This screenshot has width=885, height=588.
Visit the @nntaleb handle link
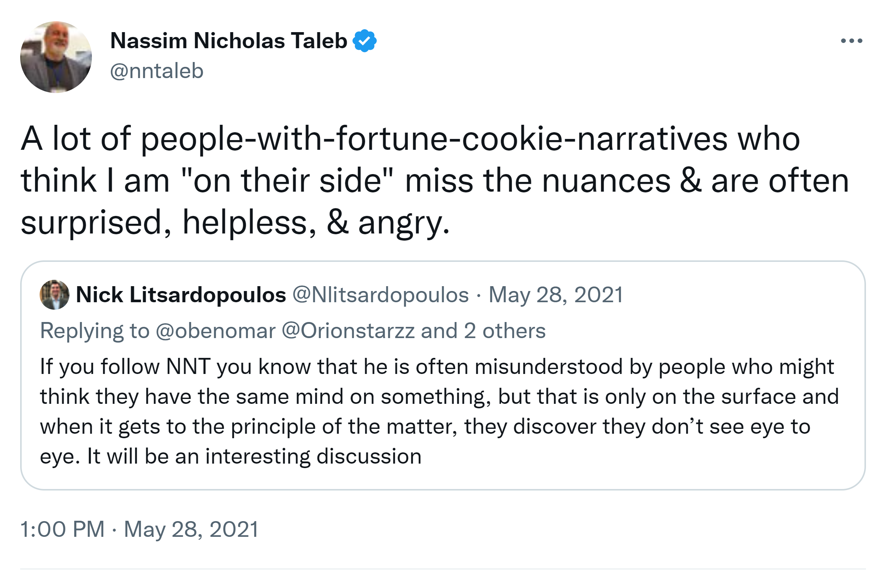coord(157,71)
